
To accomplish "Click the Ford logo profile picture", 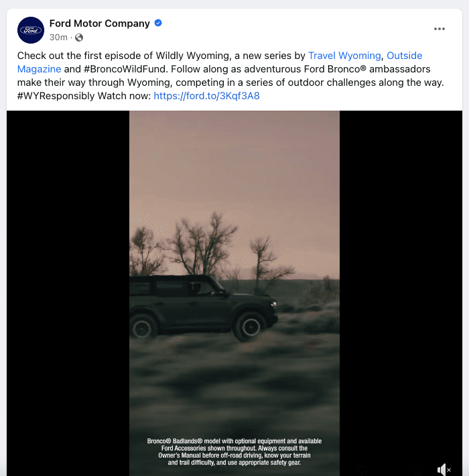I will coord(31,30).
